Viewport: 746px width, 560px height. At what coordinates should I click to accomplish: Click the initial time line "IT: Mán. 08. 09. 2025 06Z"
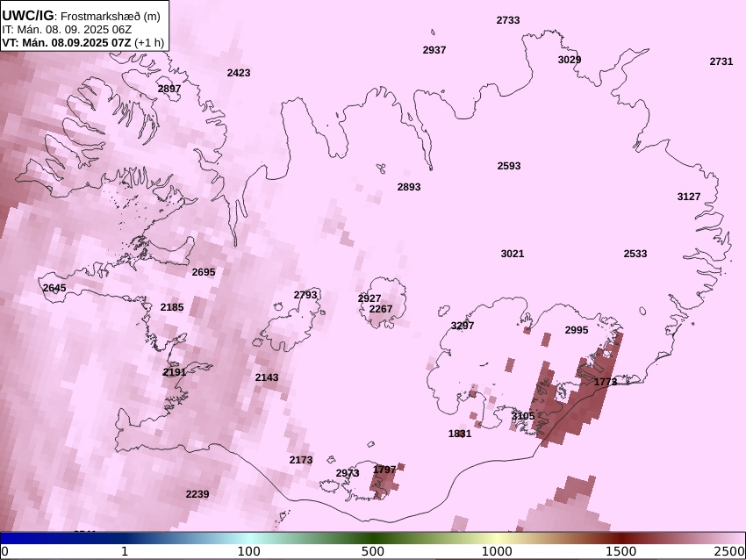(x=67, y=30)
